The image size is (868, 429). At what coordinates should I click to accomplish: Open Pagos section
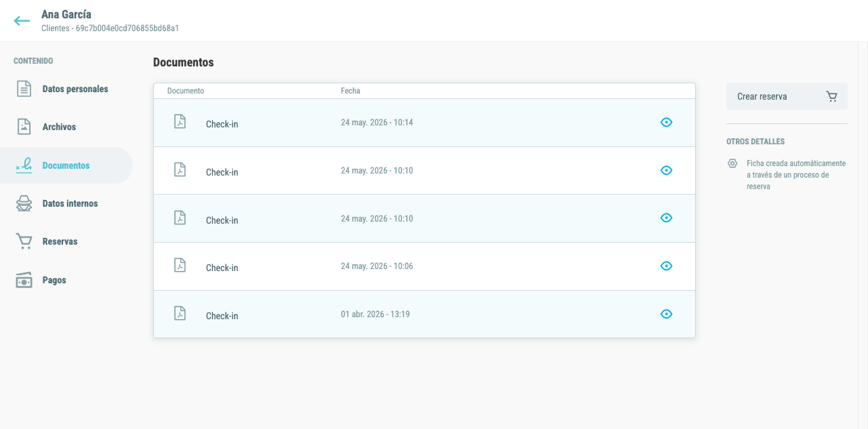pos(66,280)
